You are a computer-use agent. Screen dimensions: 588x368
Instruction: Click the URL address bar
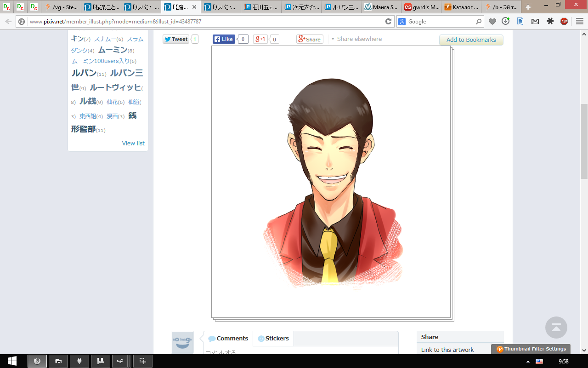click(204, 22)
